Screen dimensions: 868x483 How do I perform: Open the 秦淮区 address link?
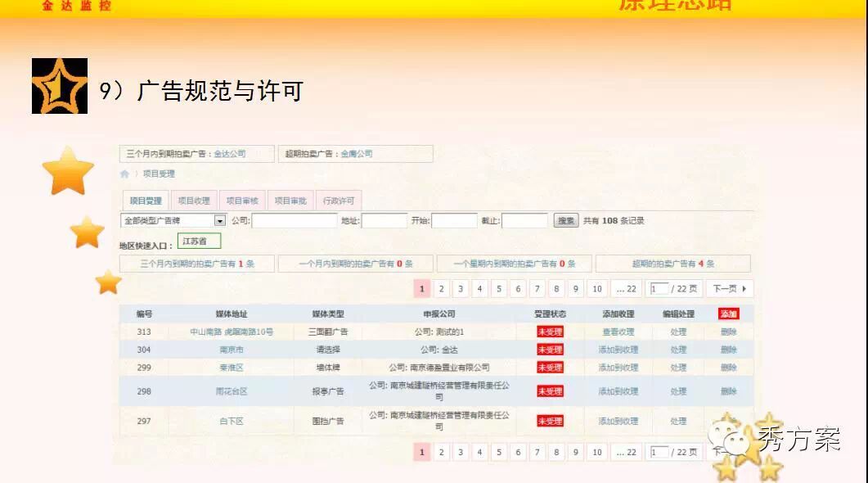[x=232, y=368]
